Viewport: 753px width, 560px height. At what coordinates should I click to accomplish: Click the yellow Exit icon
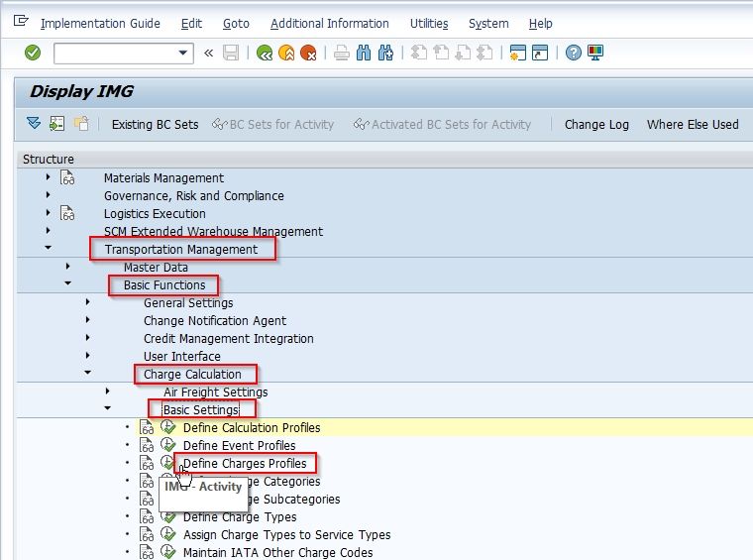(x=286, y=53)
